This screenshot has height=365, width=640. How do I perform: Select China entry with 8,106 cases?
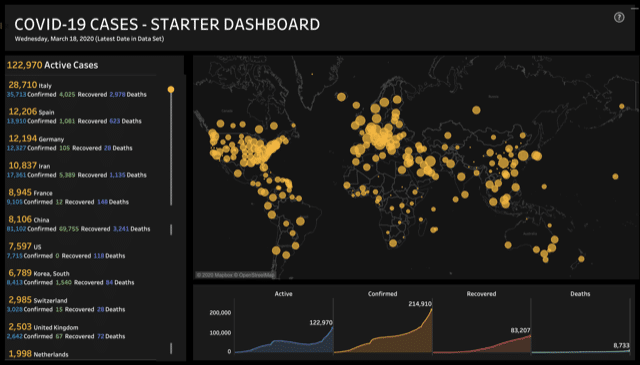pyautogui.click(x=79, y=224)
